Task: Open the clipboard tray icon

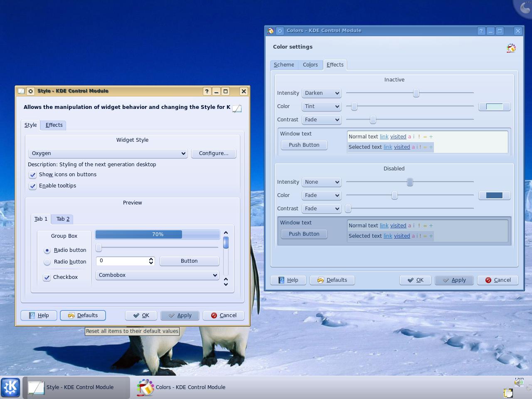Action: pos(508,393)
